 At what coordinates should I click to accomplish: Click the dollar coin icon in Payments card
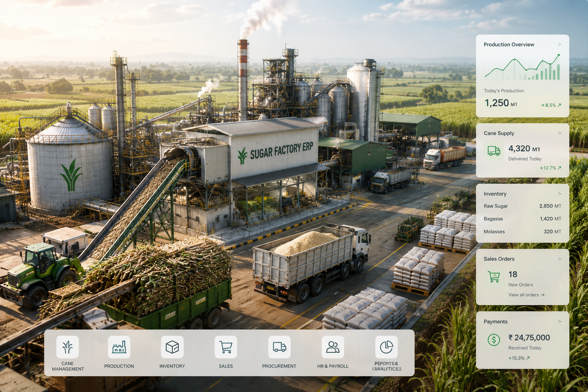tap(494, 340)
